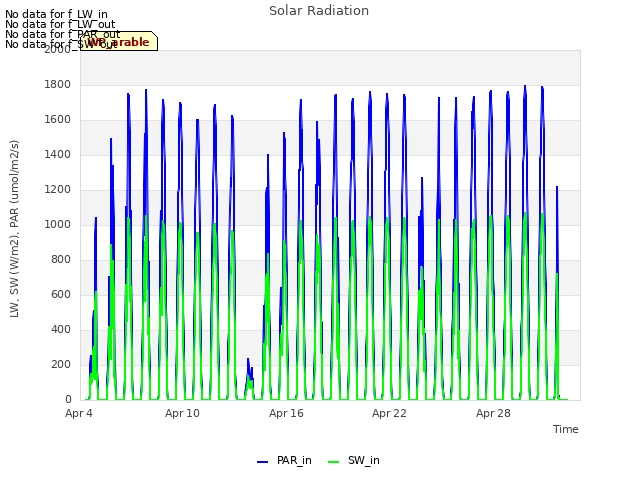The width and height of the screenshot is (640, 480).
Task: Click the Apr 28 x-axis tick label
Action: click(493, 413)
